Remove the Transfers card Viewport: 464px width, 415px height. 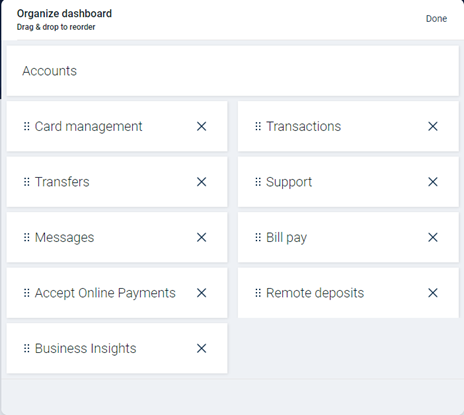pos(201,182)
